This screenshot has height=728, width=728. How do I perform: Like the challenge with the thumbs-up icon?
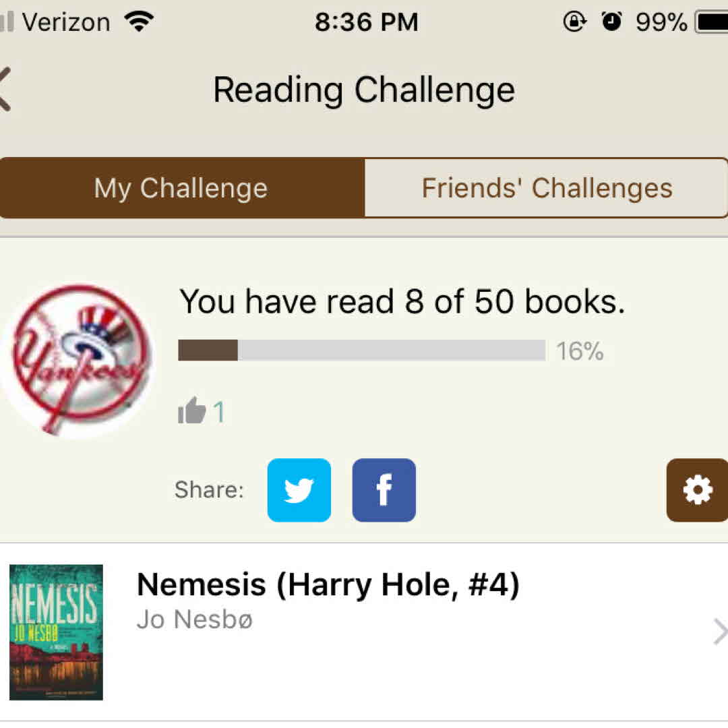click(191, 411)
